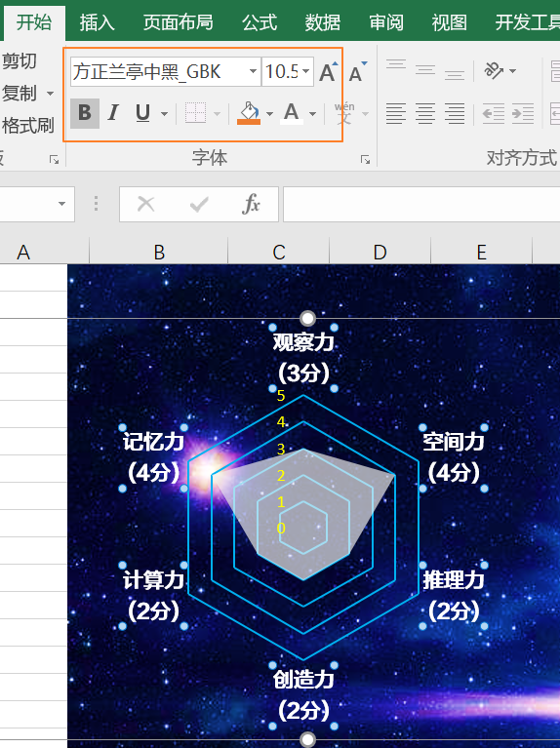560x748 pixels.
Task: Switch to 公式 tab
Action: [260, 22]
